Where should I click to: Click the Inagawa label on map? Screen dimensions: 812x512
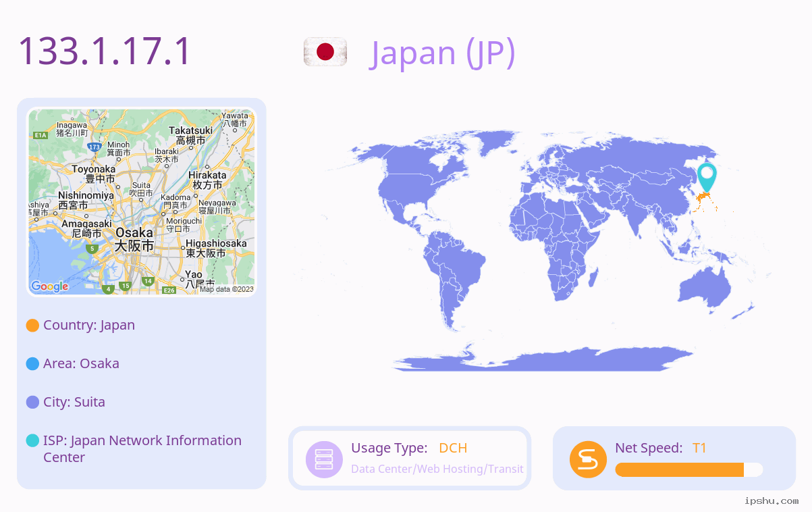pos(72,129)
